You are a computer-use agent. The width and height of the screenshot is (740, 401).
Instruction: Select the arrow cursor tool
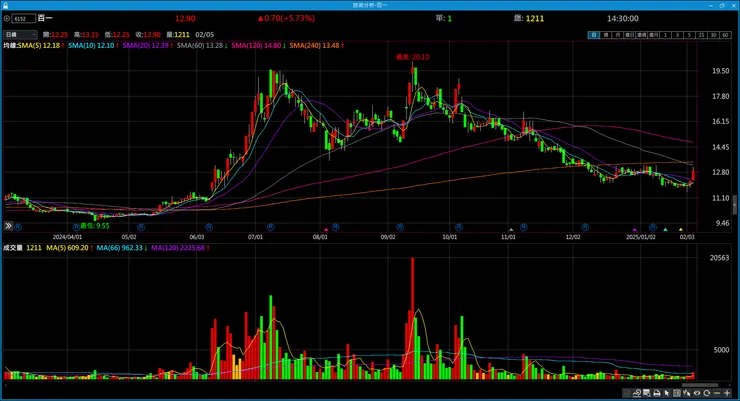click(667, 393)
